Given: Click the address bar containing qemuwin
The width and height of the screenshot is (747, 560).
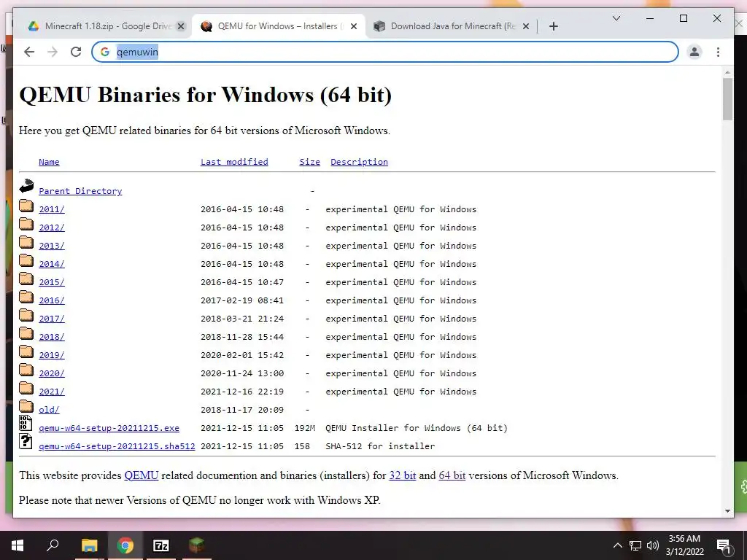Looking at the screenshot, I should pos(385,52).
